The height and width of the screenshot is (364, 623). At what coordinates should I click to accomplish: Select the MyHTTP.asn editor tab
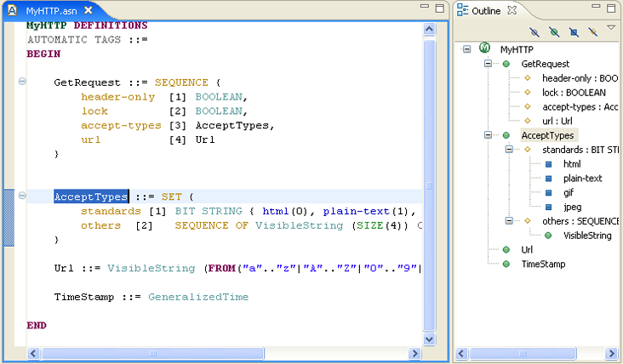pos(51,11)
